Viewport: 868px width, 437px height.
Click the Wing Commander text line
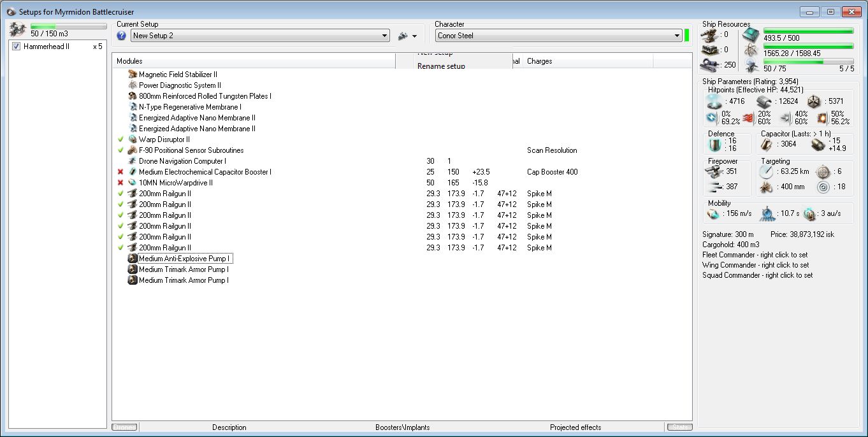(756, 265)
